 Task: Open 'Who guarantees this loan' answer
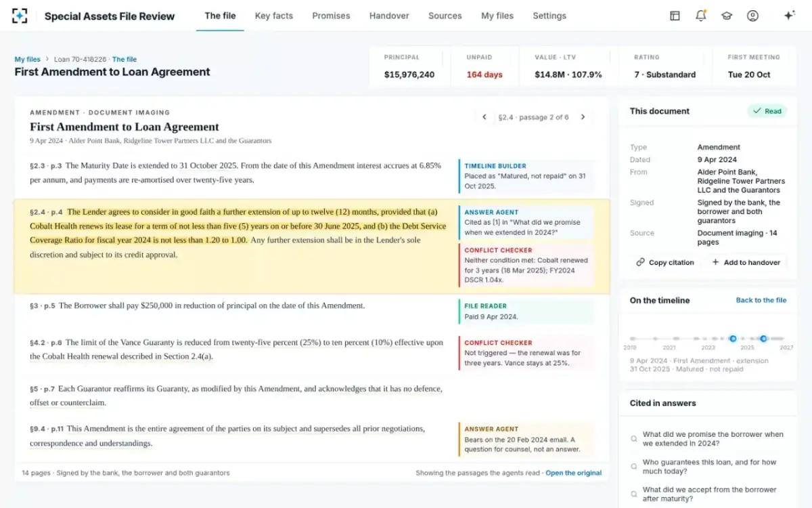(707, 467)
